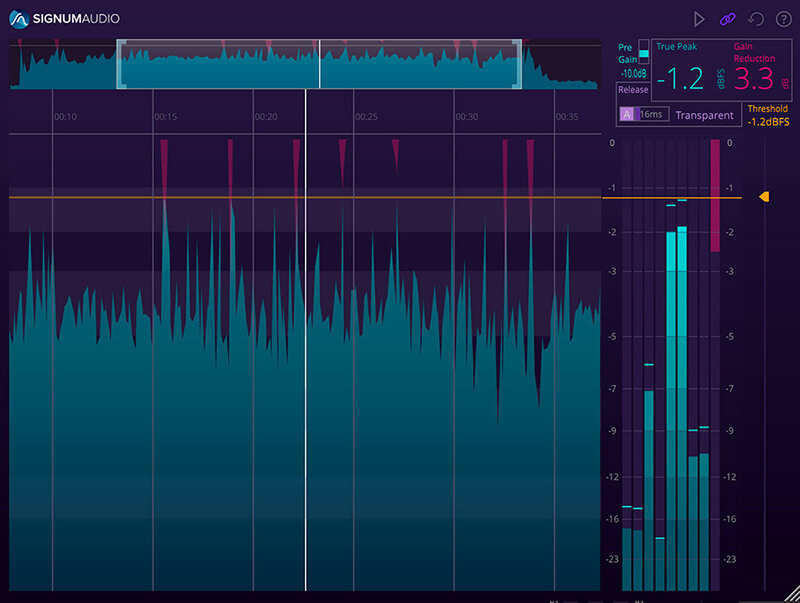Screen dimensions: 800x603
Task: Grab the right handle of overview selection
Action: (x=517, y=65)
